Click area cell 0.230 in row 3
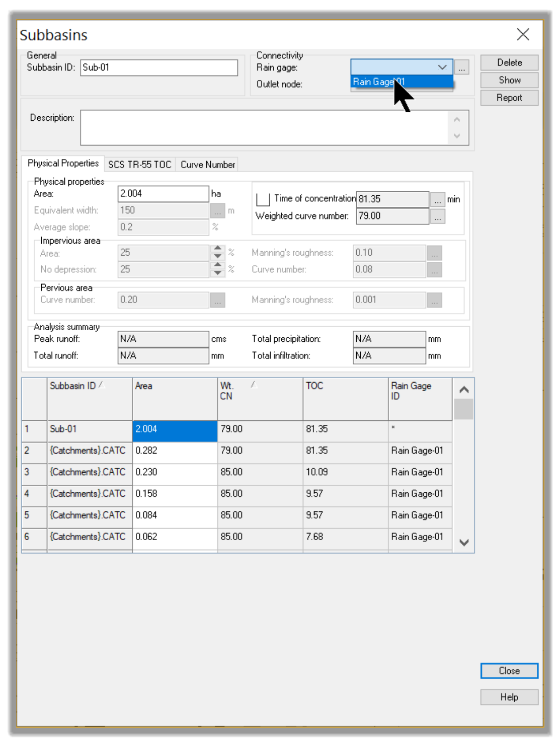This screenshot has width=560, height=746. point(175,475)
